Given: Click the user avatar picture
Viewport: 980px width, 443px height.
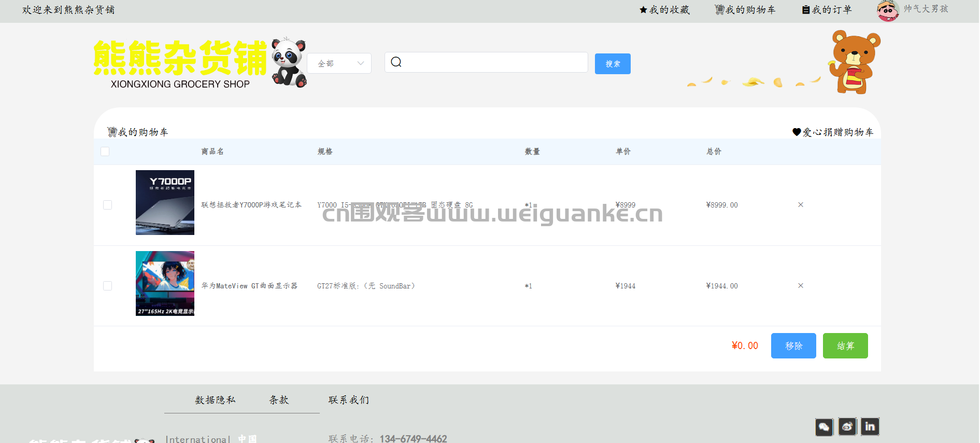Looking at the screenshot, I should click(x=888, y=10).
